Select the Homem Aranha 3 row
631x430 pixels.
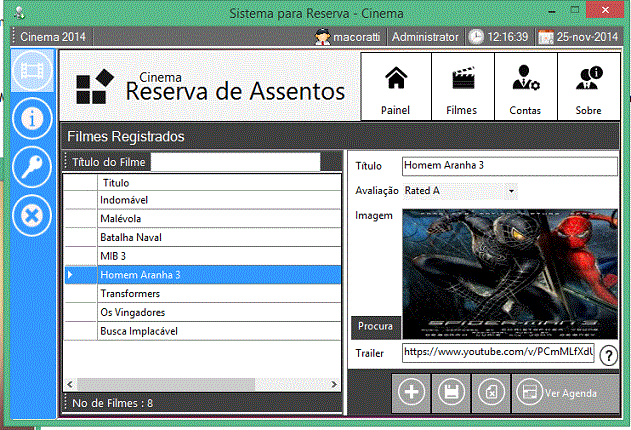click(202, 275)
